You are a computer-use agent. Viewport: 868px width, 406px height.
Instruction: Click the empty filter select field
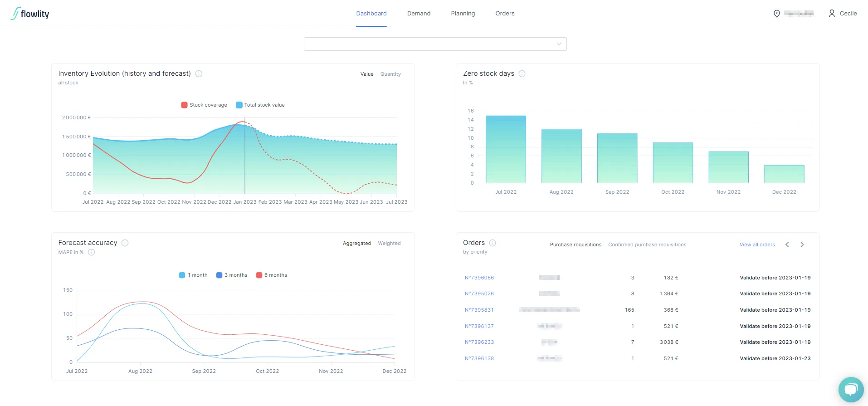point(435,44)
